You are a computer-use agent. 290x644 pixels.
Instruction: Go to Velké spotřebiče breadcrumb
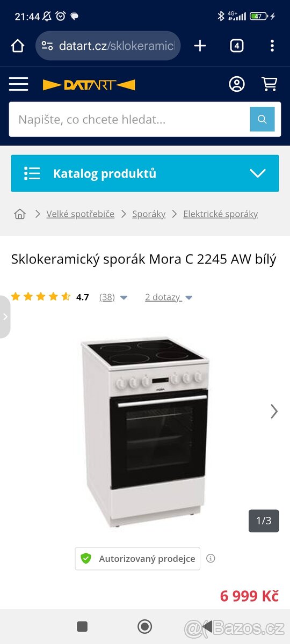point(81,214)
